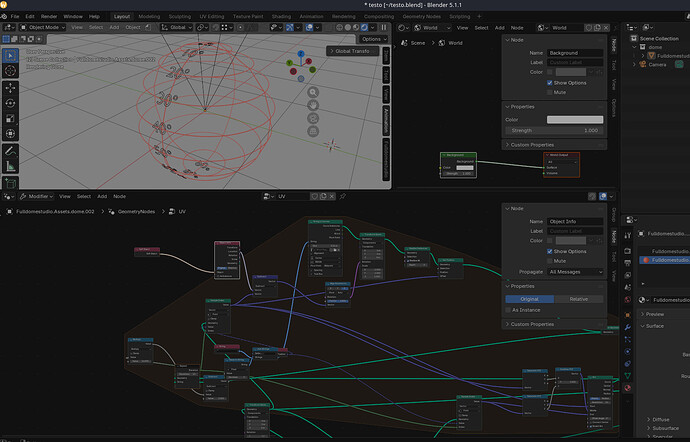Toggle viewport overlays button

(x=309, y=27)
